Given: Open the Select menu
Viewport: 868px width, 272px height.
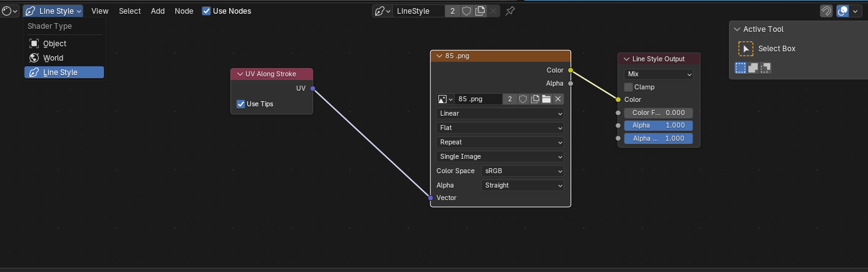Looking at the screenshot, I should 130,11.
